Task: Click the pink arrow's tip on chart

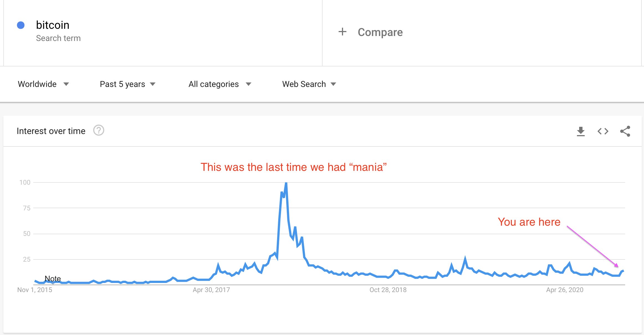Action: point(618,266)
